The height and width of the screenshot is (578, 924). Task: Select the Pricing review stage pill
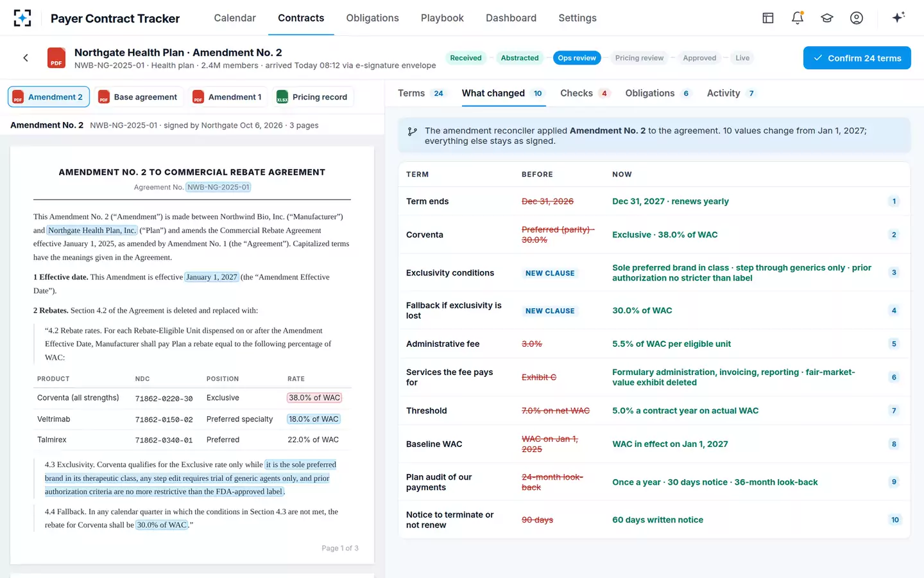(639, 58)
